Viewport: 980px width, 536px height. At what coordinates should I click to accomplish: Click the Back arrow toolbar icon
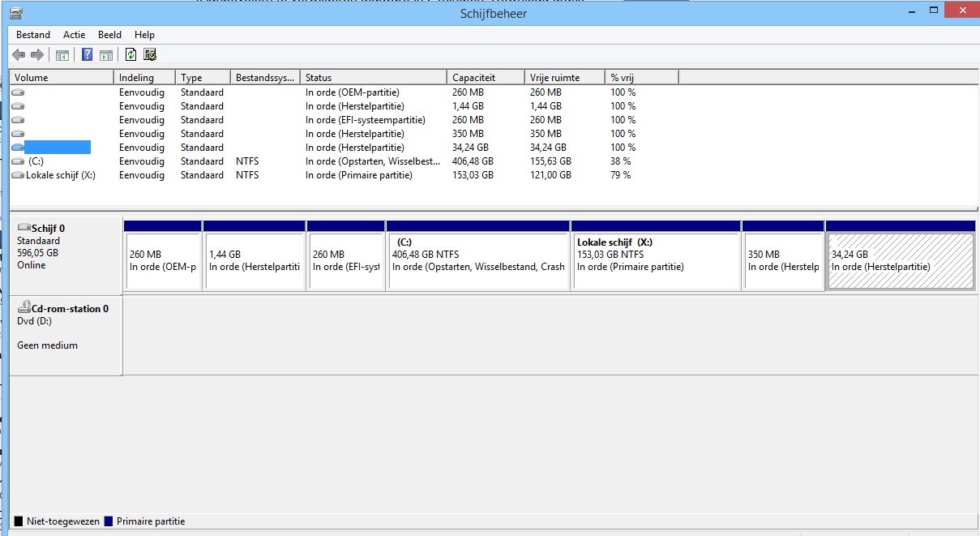click(19, 55)
